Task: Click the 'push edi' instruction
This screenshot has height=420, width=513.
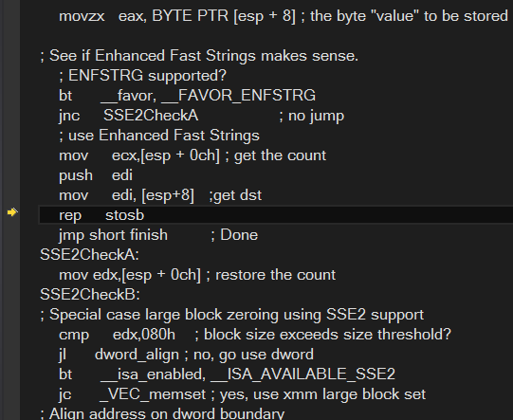Action: [x=96, y=175]
